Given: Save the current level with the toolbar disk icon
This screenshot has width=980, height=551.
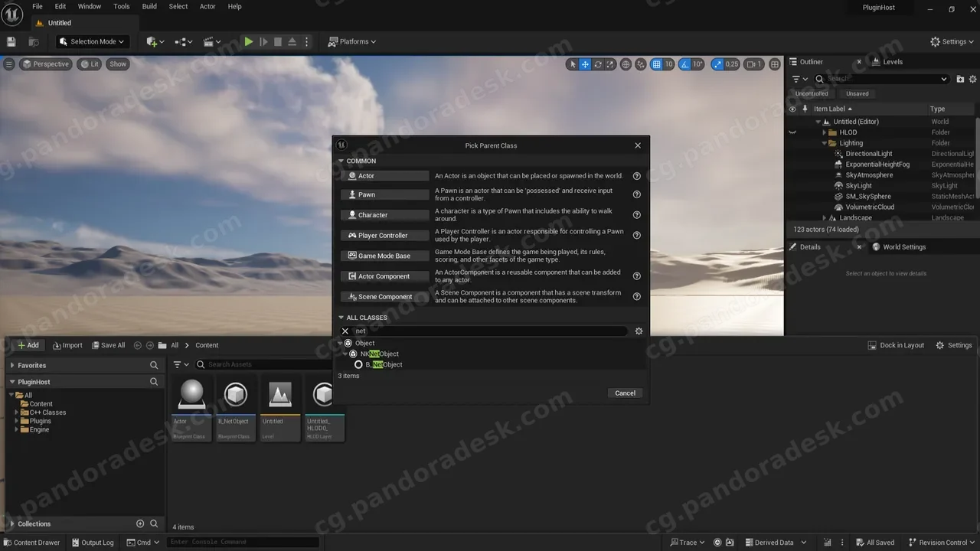Looking at the screenshot, I should [11, 42].
